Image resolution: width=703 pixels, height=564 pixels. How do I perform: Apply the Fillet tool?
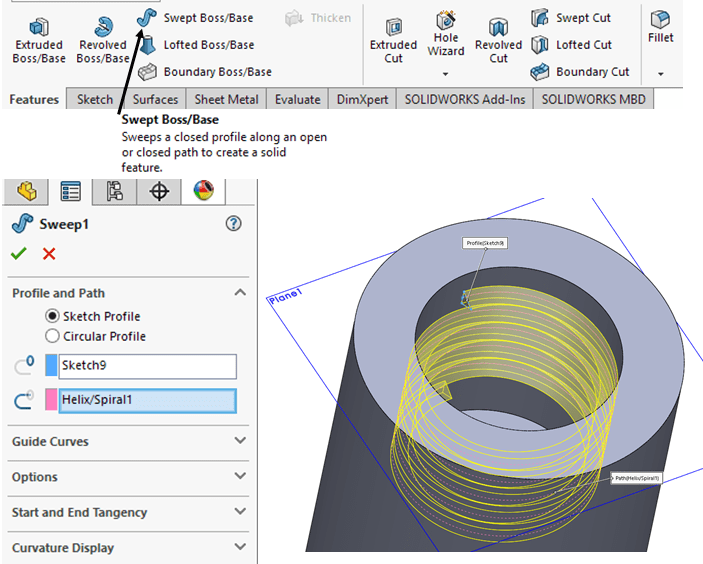tap(660, 27)
